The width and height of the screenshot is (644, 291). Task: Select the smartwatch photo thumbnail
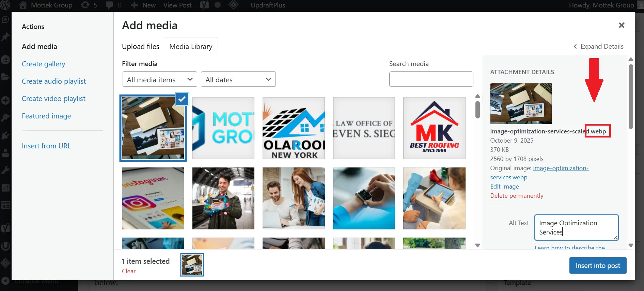click(x=364, y=198)
